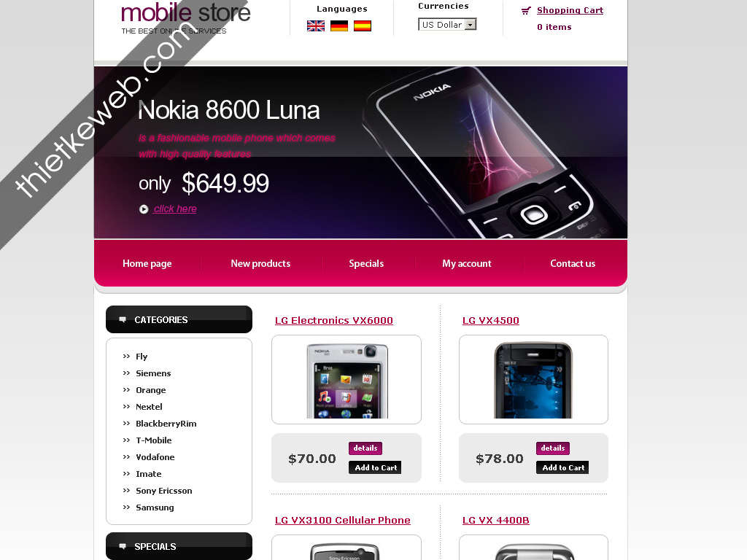Click the mobile store logo
Screen dimensions: 747x560
point(186,18)
